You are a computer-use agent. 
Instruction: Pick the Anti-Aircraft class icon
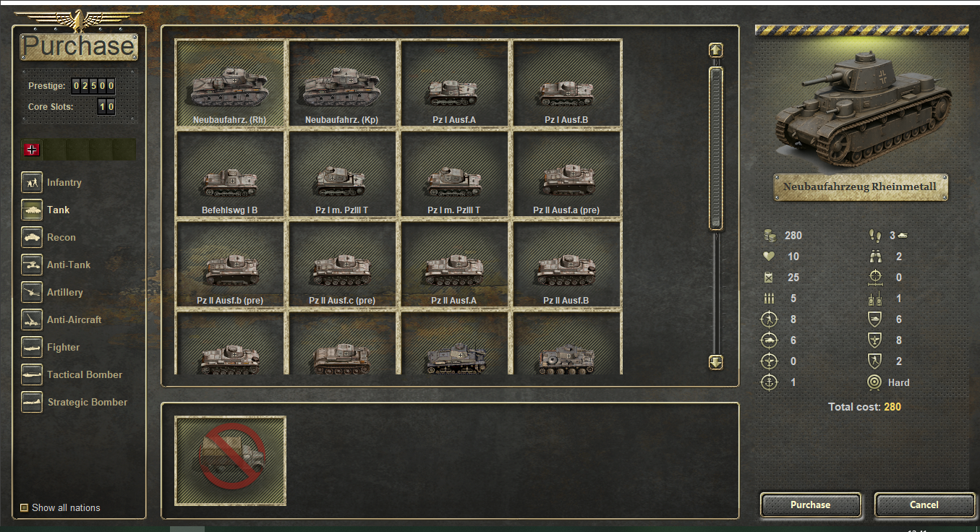(32, 319)
